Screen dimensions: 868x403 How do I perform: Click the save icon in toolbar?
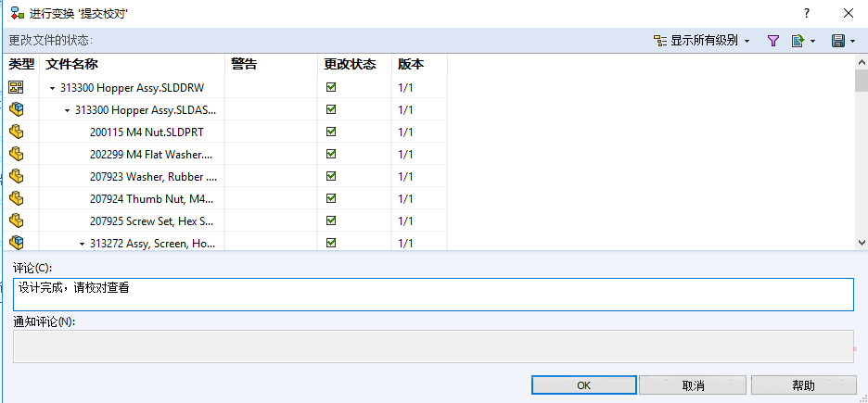point(837,41)
